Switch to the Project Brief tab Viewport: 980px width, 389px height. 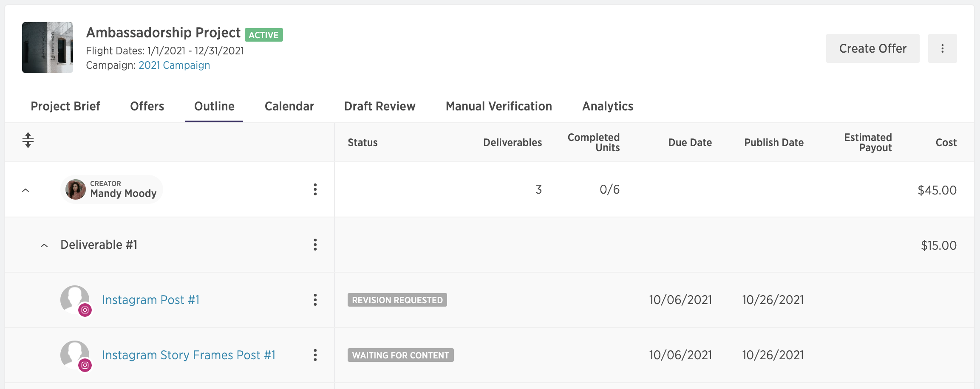coord(65,106)
